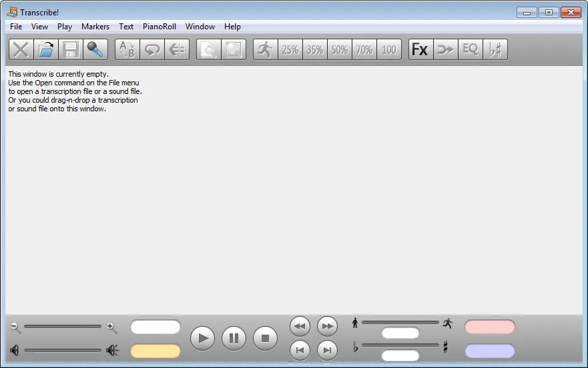Click the Stop playback button
This screenshot has height=368, width=588.
pos(265,339)
